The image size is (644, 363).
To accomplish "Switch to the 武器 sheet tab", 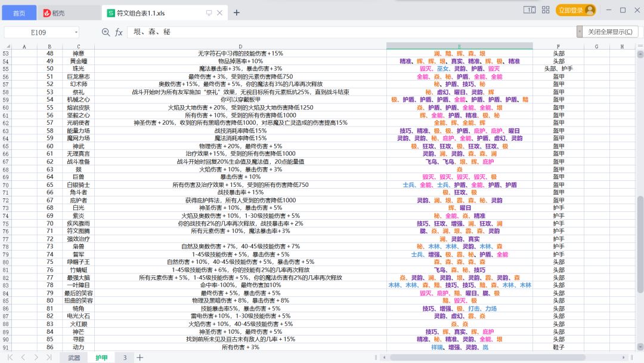I will 74,358.
